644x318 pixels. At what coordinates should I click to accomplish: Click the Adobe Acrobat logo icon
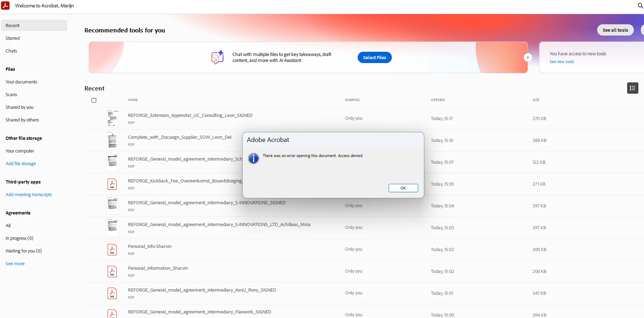(x=6, y=6)
